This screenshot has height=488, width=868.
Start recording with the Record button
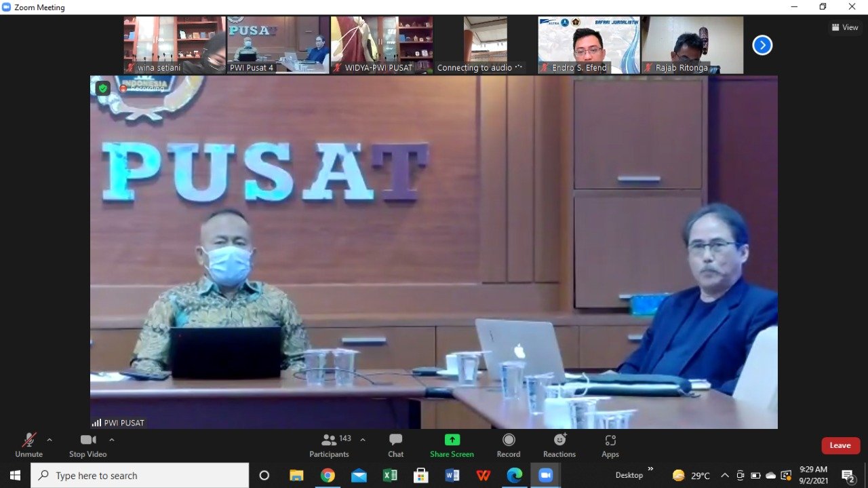click(x=509, y=445)
